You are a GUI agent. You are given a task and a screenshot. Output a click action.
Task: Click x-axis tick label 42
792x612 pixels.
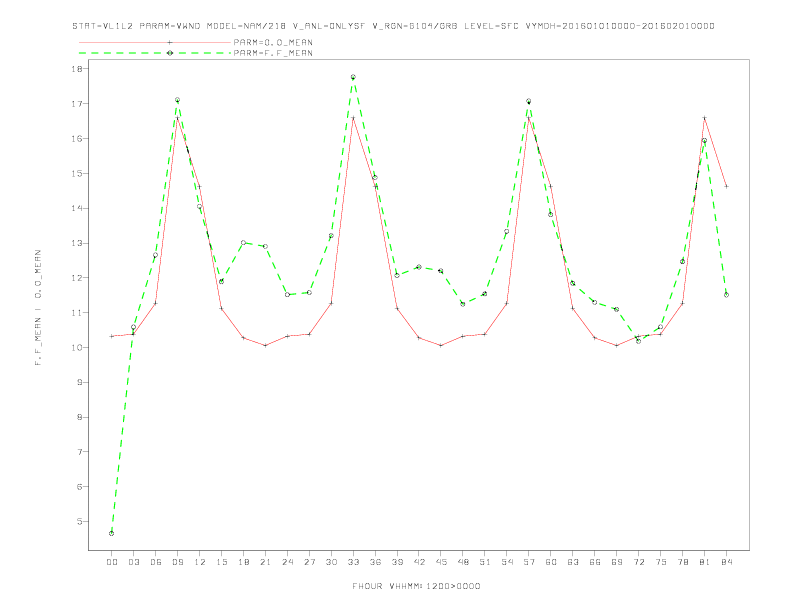pos(419,562)
